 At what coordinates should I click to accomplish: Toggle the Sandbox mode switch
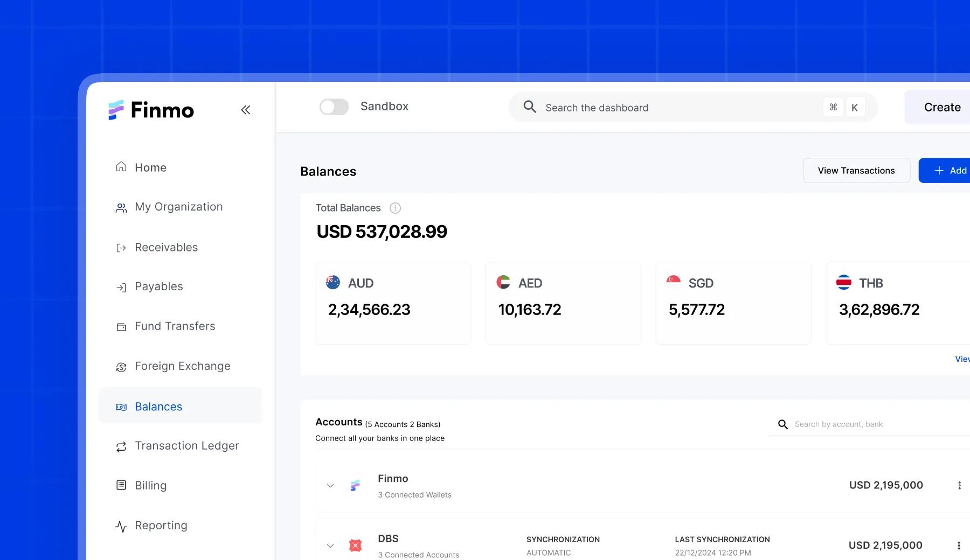pyautogui.click(x=334, y=107)
